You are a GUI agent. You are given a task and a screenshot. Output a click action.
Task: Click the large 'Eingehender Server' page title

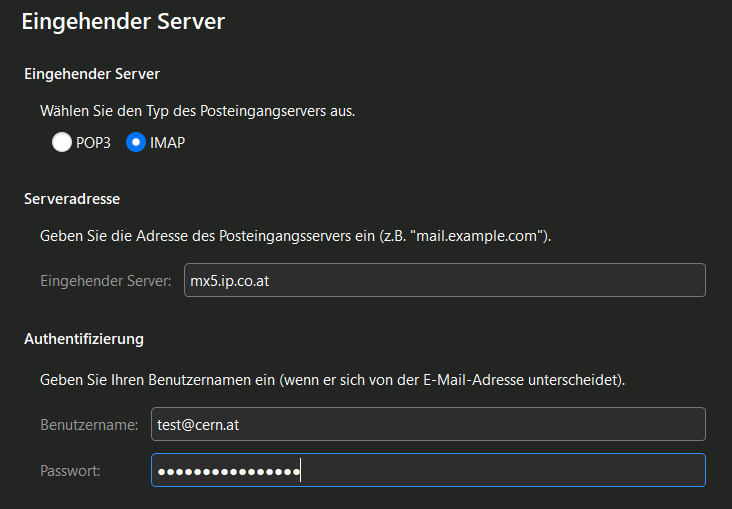123,23
